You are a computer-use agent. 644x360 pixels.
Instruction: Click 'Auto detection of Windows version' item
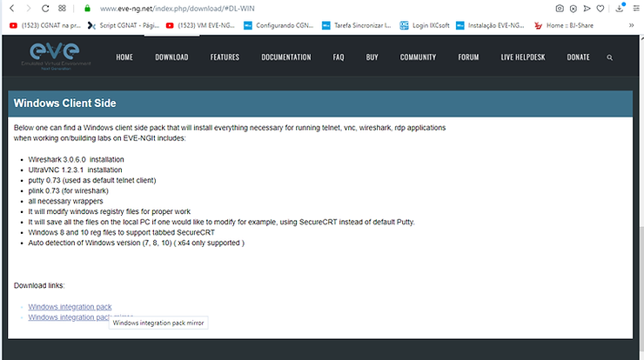click(x=136, y=243)
